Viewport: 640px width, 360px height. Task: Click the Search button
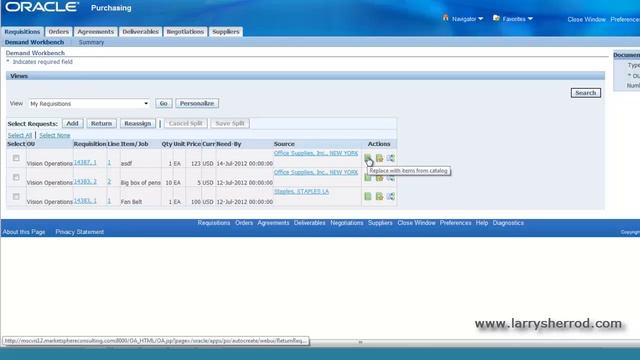tap(586, 93)
